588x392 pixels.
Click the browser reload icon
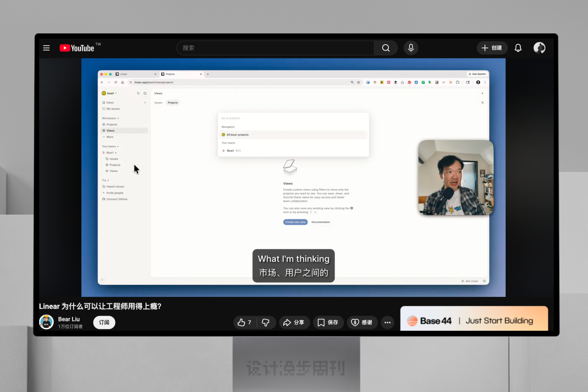click(116, 82)
